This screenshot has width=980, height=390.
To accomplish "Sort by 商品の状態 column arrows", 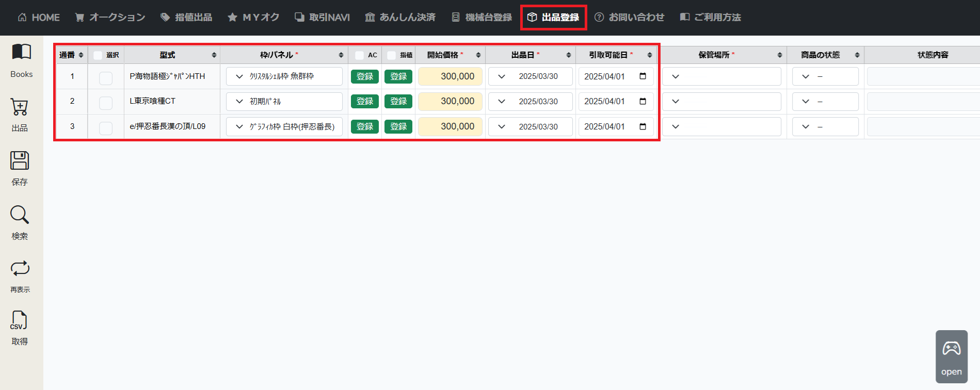I will (857, 55).
